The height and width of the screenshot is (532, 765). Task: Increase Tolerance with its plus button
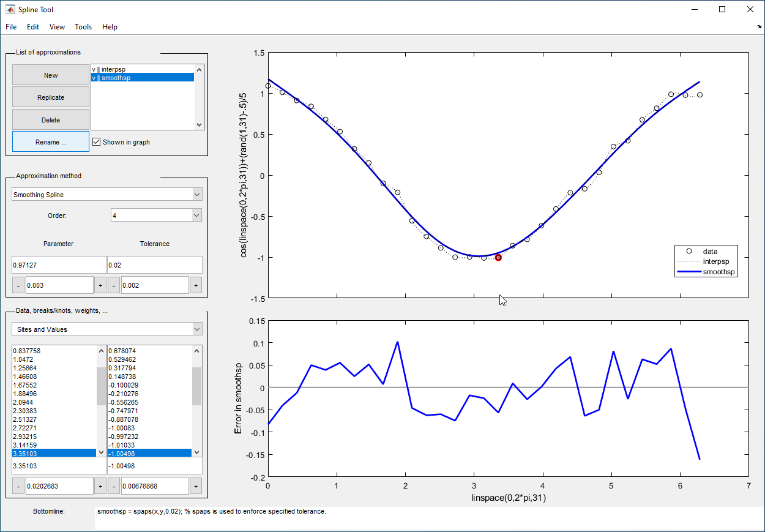coord(195,285)
